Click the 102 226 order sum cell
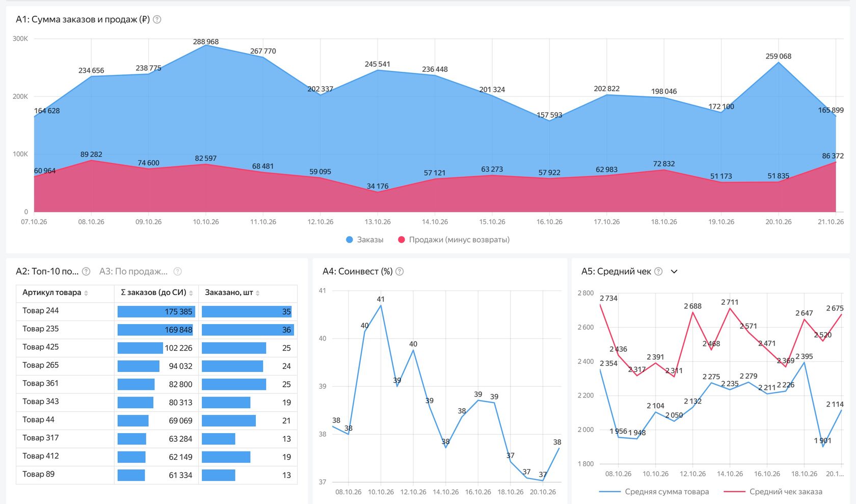This screenshot has height=504, width=856. point(155,348)
